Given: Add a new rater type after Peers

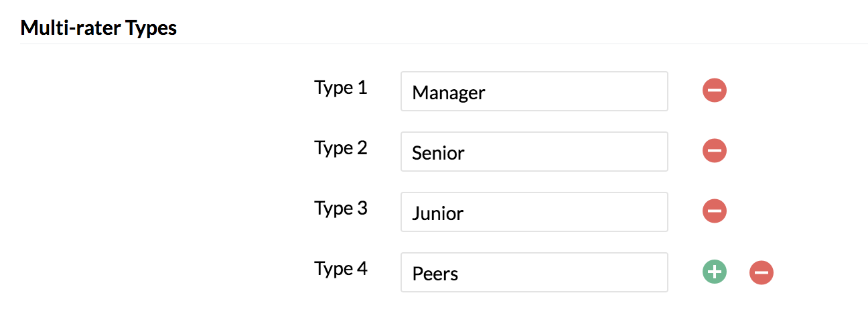Looking at the screenshot, I should pos(715,272).
